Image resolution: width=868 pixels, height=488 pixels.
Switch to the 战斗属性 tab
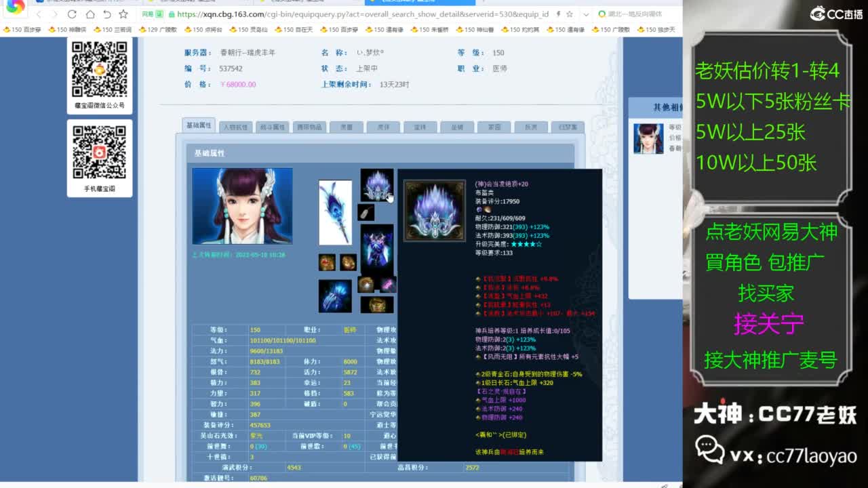(272, 127)
